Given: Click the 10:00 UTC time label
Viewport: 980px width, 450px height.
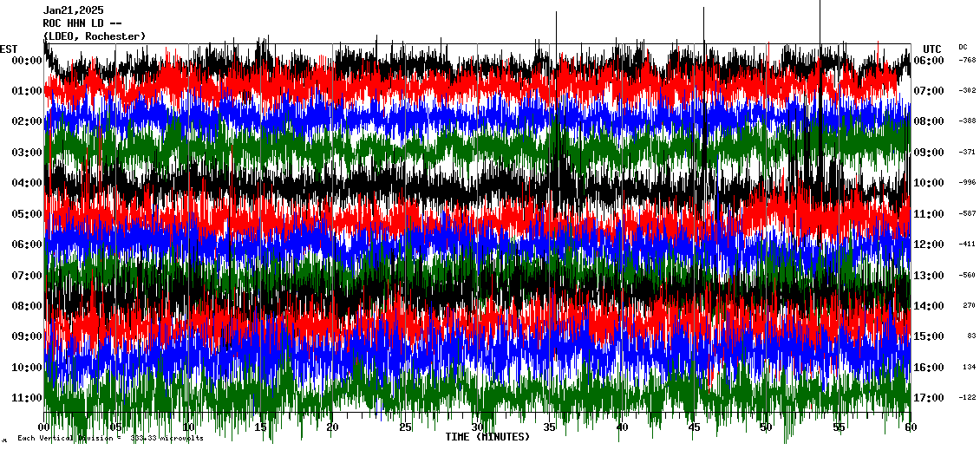Looking at the screenshot, I should point(929,183).
